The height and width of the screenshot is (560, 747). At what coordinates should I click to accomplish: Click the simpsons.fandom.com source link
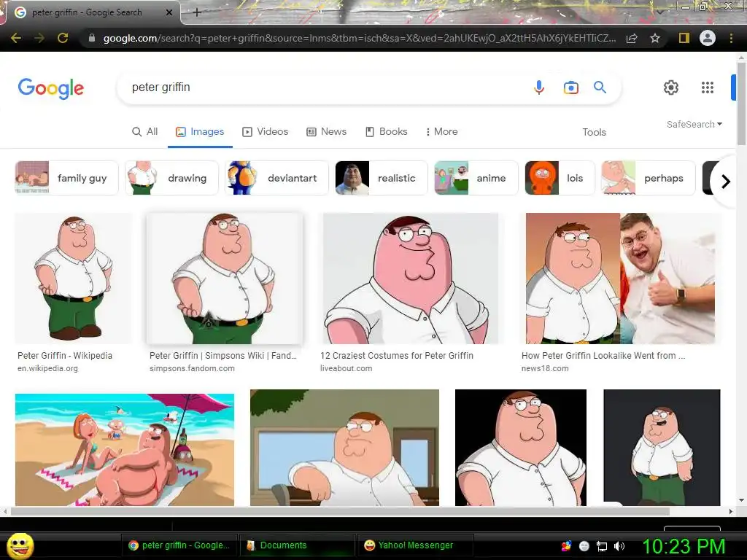click(x=192, y=368)
